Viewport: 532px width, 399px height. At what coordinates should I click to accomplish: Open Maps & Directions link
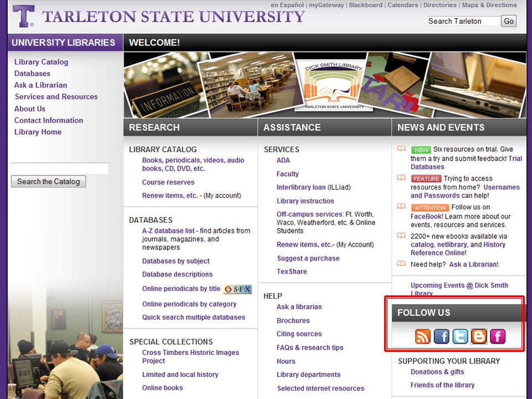489,5
